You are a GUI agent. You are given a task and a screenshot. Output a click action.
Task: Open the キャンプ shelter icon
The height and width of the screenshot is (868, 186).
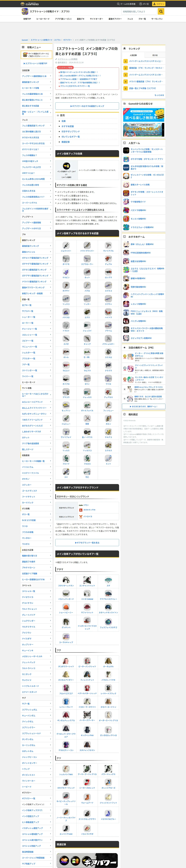[87, 338]
